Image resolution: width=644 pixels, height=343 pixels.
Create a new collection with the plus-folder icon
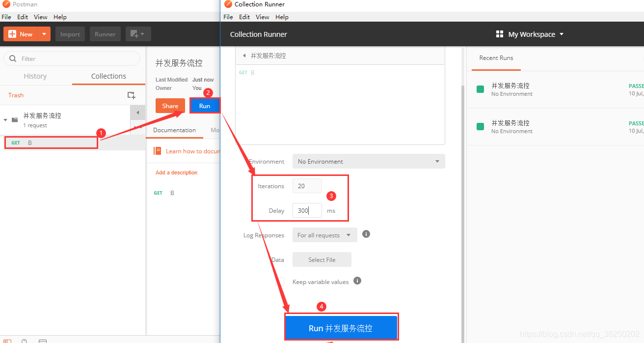(x=131, y=95)
